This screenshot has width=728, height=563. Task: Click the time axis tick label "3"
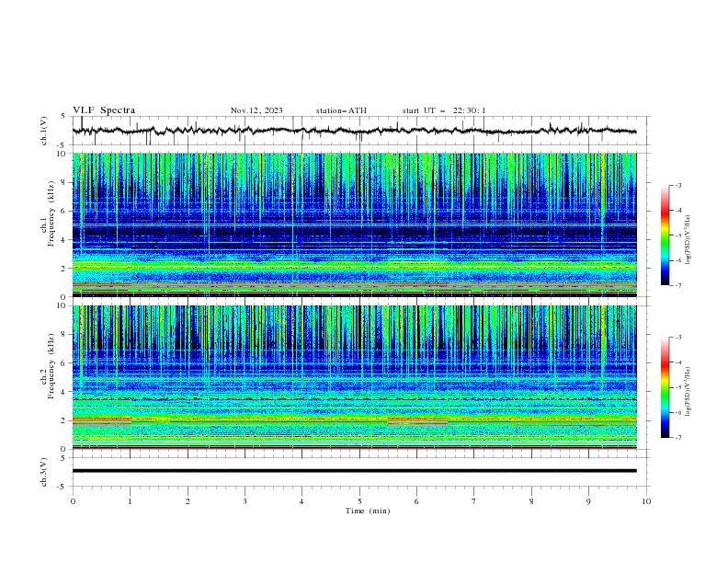pos(245,501)
